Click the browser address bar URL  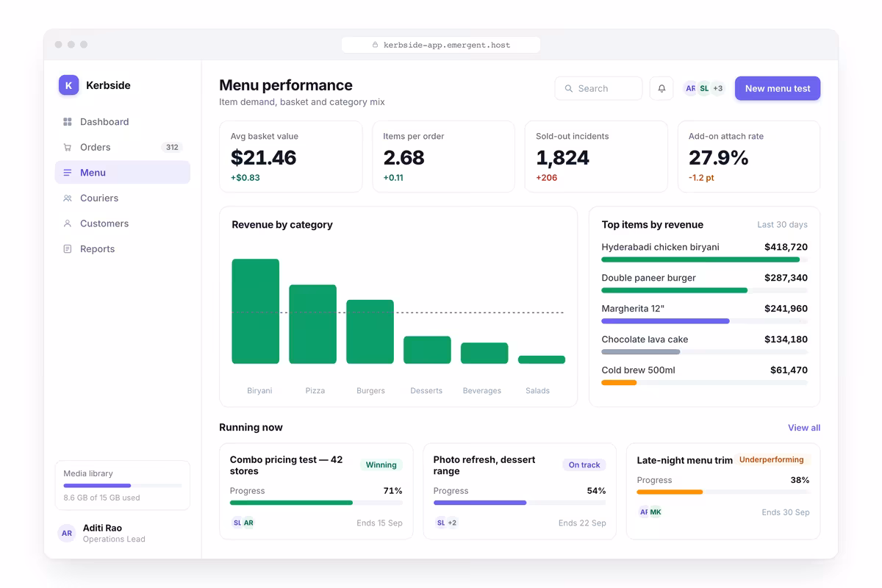(x=441, y=45)
